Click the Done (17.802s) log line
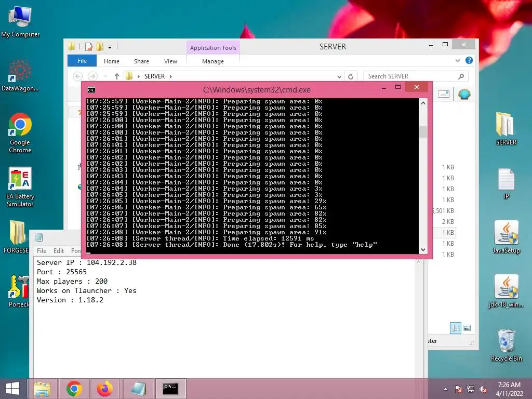 [x=231, y=245]
